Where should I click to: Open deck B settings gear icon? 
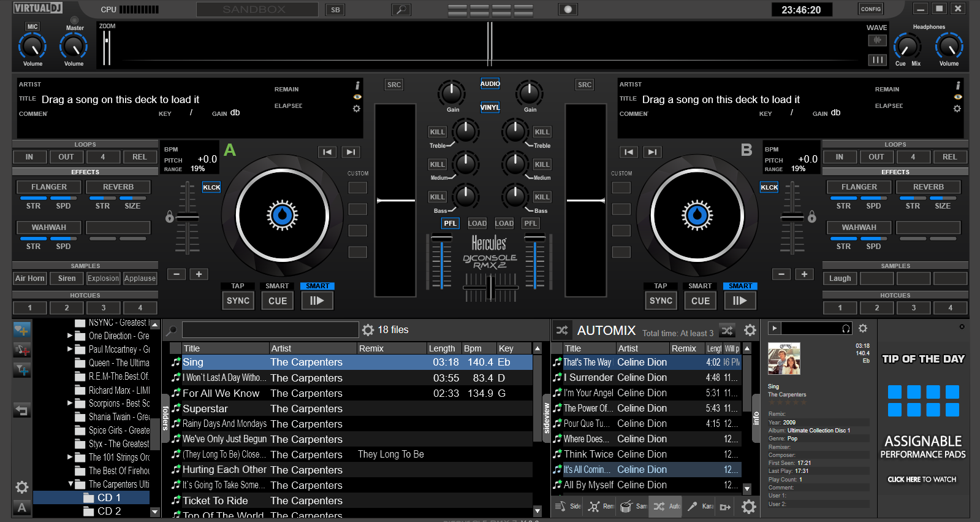point(957,109)
